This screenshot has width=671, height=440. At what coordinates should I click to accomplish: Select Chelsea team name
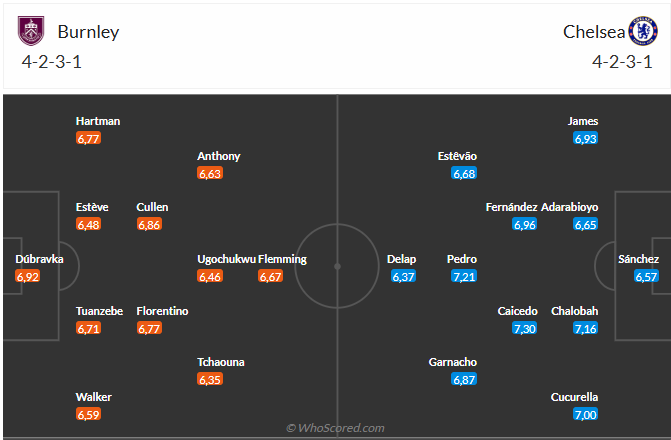[x=593, y=31]
